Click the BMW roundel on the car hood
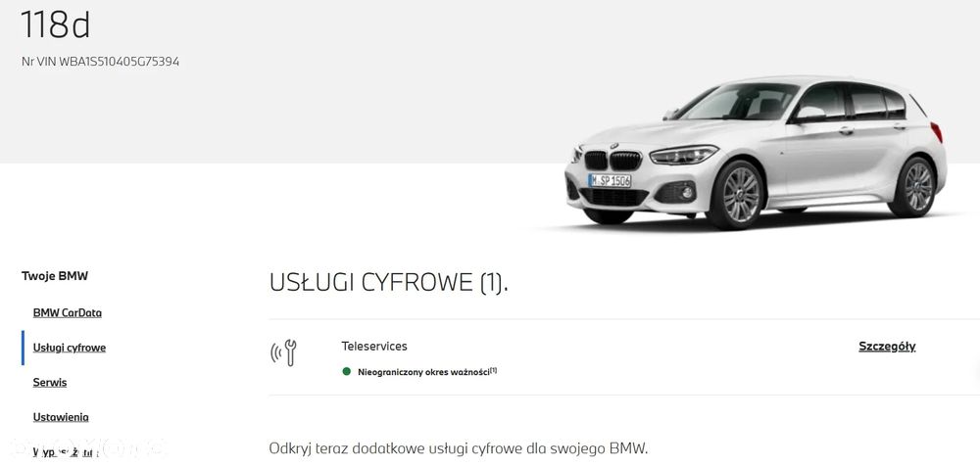 point(614,147)
